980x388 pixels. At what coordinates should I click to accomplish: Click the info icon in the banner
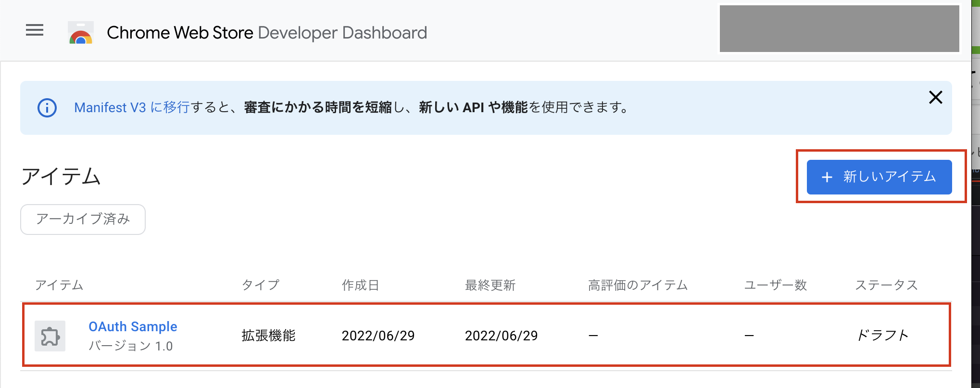47,108
